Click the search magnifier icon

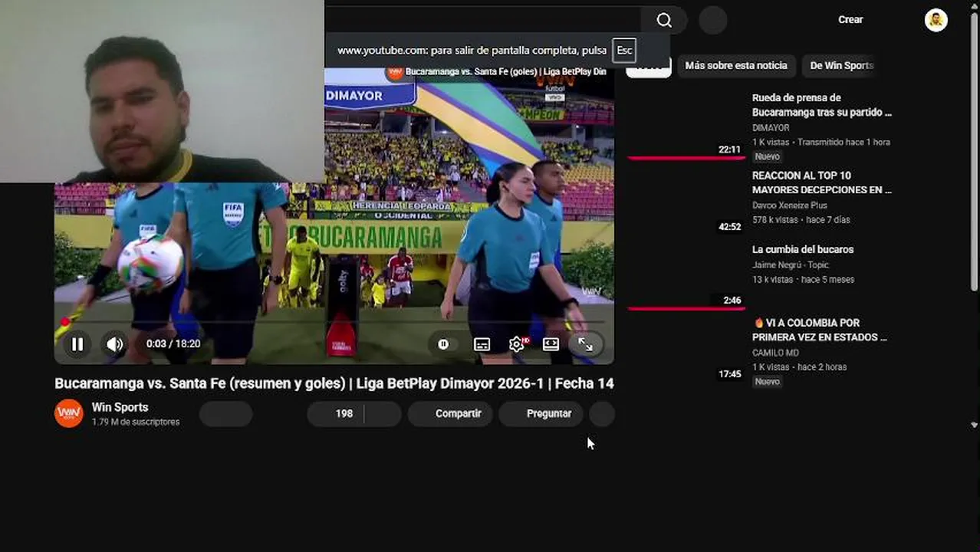pyautogui.click(x=664, y=20)
